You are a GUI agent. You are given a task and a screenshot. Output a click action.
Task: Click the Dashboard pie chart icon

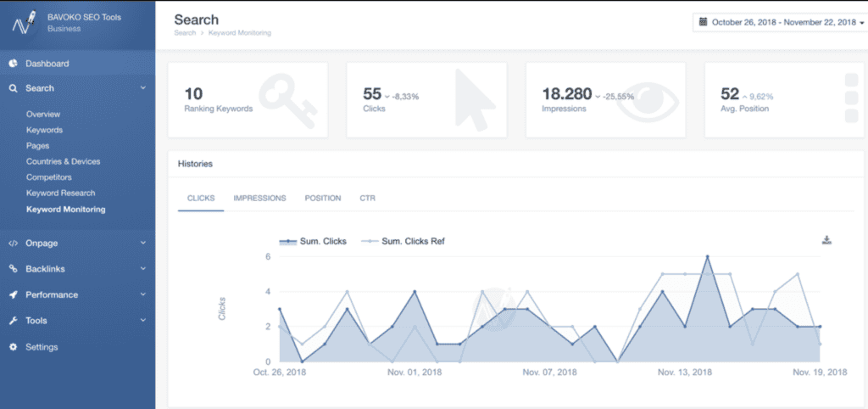click(14, 64)
